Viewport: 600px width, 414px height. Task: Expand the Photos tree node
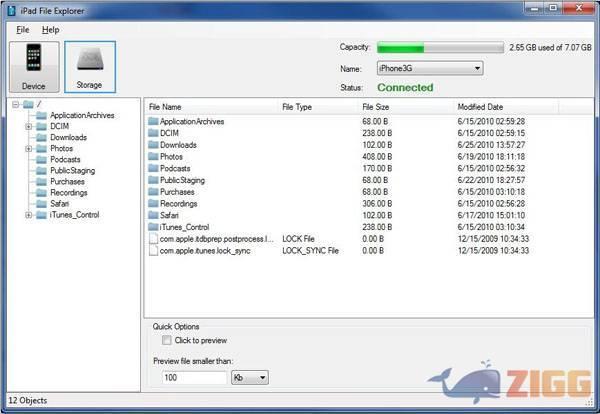[x=28, y=148]
